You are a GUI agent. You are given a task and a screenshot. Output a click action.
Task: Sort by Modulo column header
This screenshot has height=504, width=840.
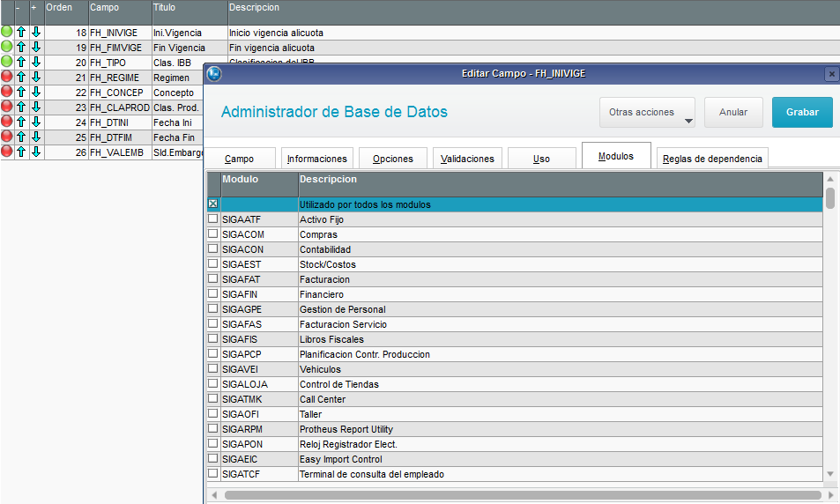(x=259, y=184)
